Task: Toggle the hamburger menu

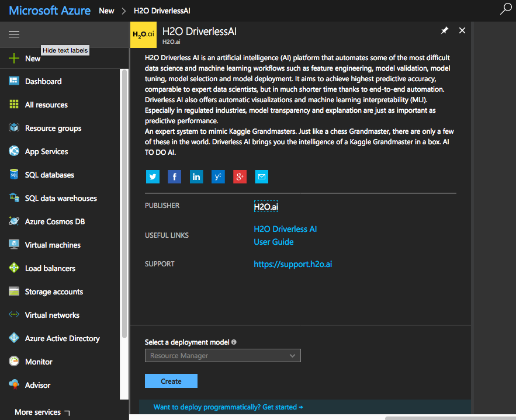Action: [14, 34]
